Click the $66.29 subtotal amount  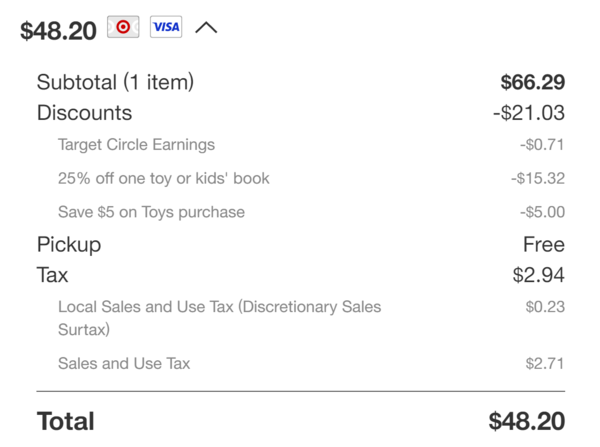pyautogui.click(x=533, y=82)
